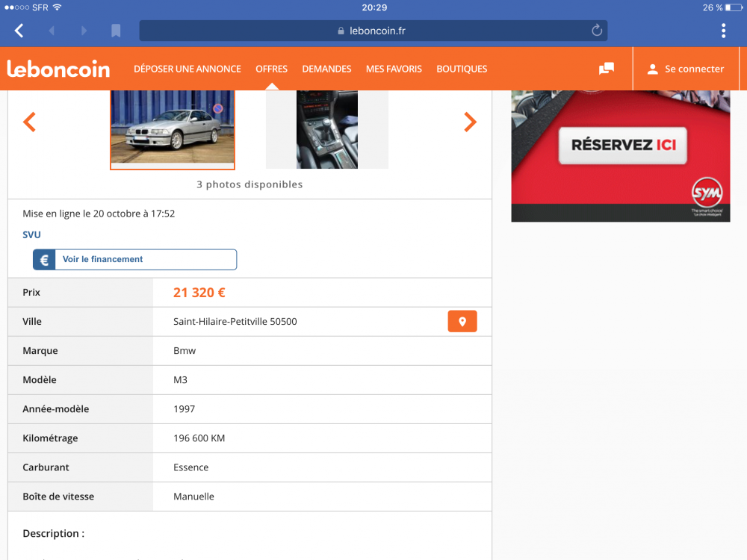Open the browser three-dot menu
The image size is (747, 560).
click(723, 31)
